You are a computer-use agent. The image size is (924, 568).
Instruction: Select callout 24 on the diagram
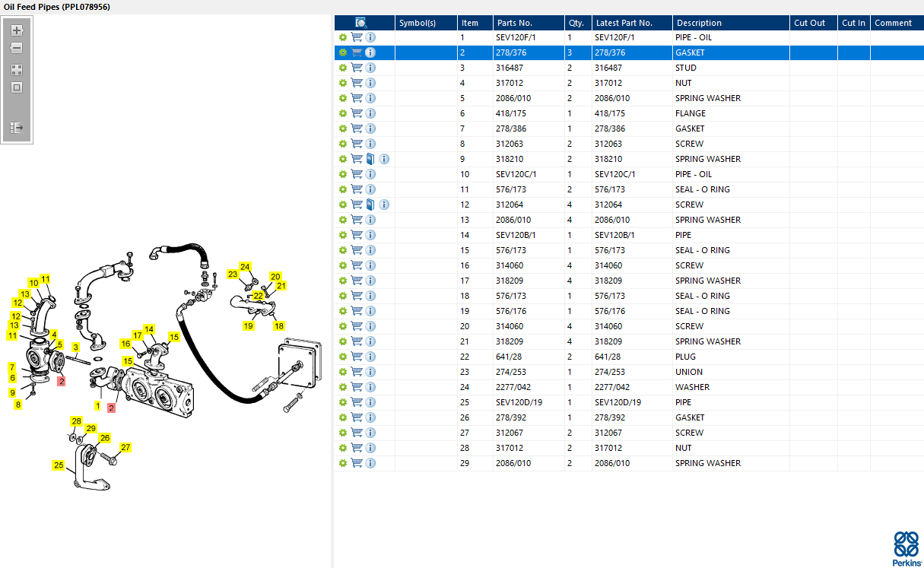[x=245, y=267]
